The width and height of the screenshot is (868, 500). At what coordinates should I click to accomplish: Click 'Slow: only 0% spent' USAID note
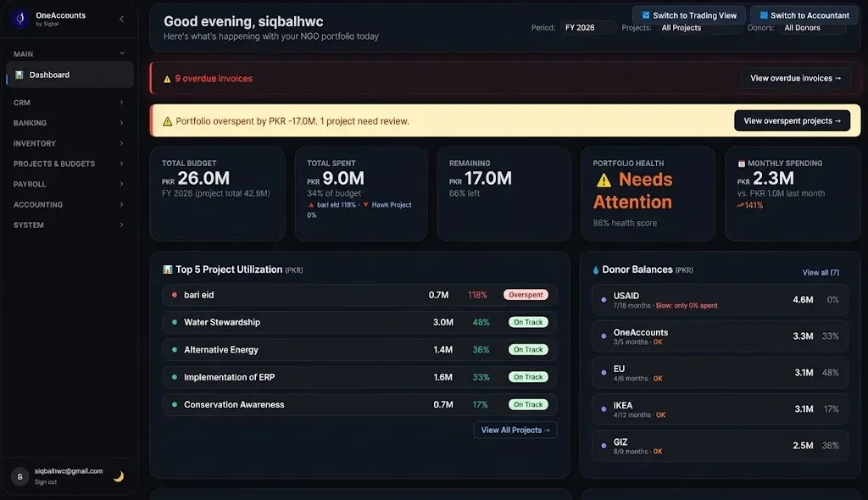(687, 306)
